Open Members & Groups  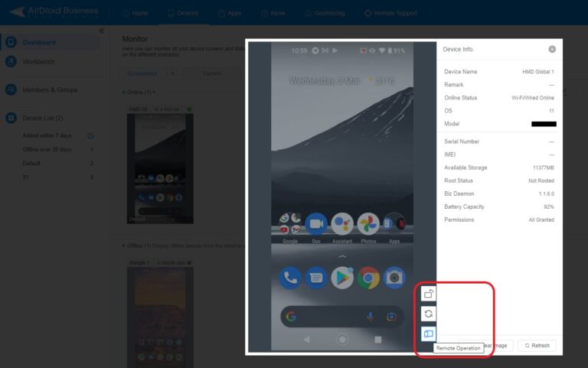[x=50, y=90]
